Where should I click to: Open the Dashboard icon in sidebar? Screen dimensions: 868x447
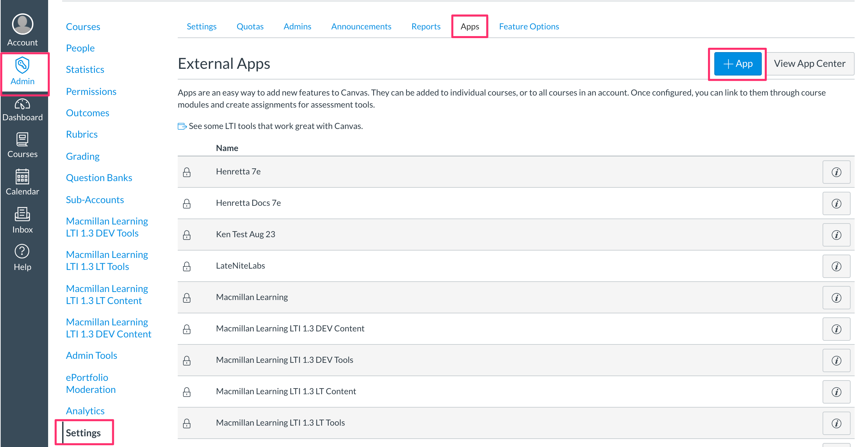click(22, 105)
